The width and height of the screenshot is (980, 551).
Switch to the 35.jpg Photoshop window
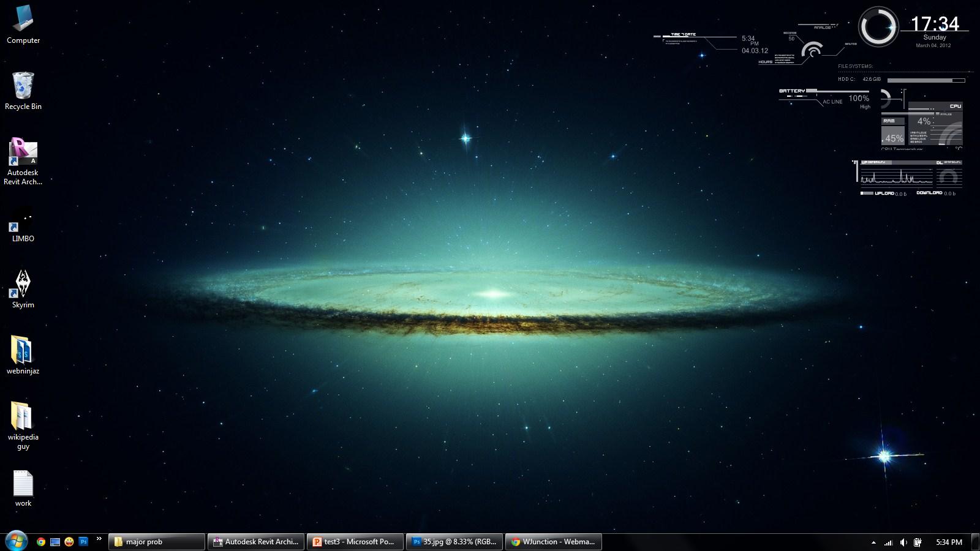(x=454, y=542)
